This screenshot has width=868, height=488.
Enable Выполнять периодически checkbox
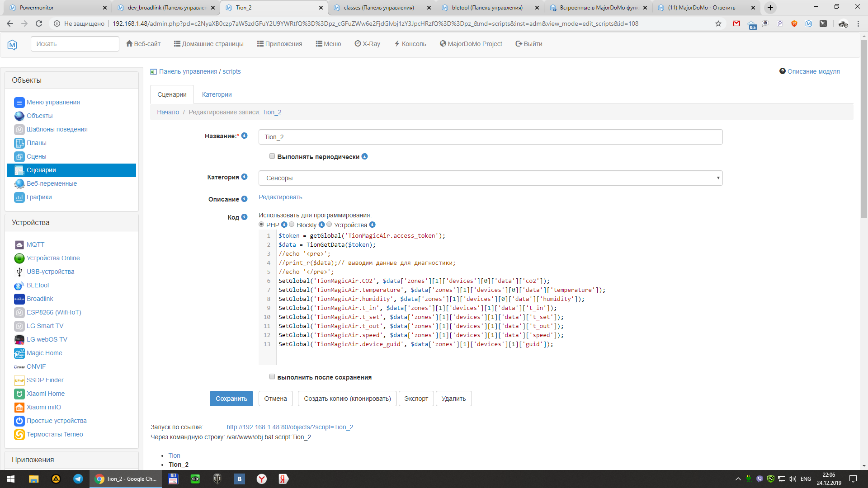[x=272, y=156]
